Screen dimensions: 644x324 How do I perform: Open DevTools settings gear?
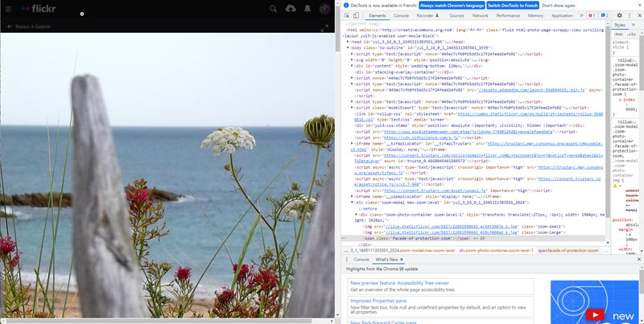pyautogui.click(x=619, y=15)
